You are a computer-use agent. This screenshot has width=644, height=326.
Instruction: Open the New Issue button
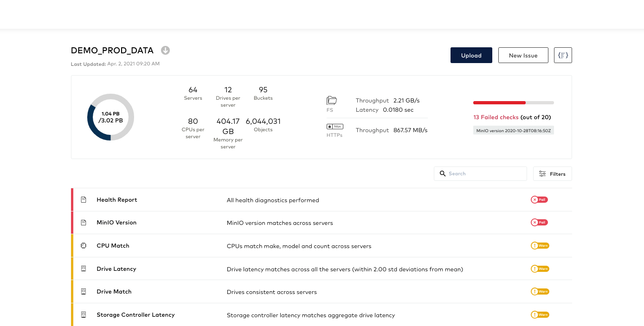(523, 55)
